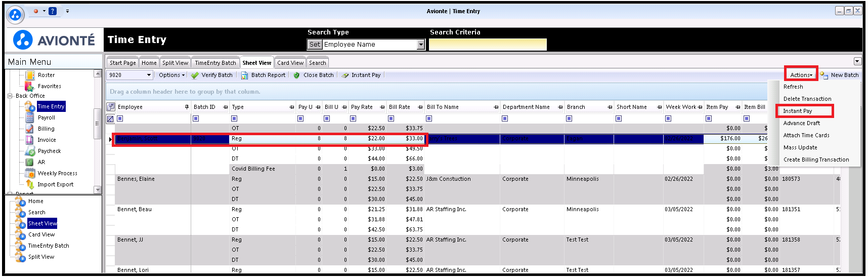Image resolution: width=868 pixels, height=278 pixels.
Task: Open the blue help question icon
Action: 53,11
